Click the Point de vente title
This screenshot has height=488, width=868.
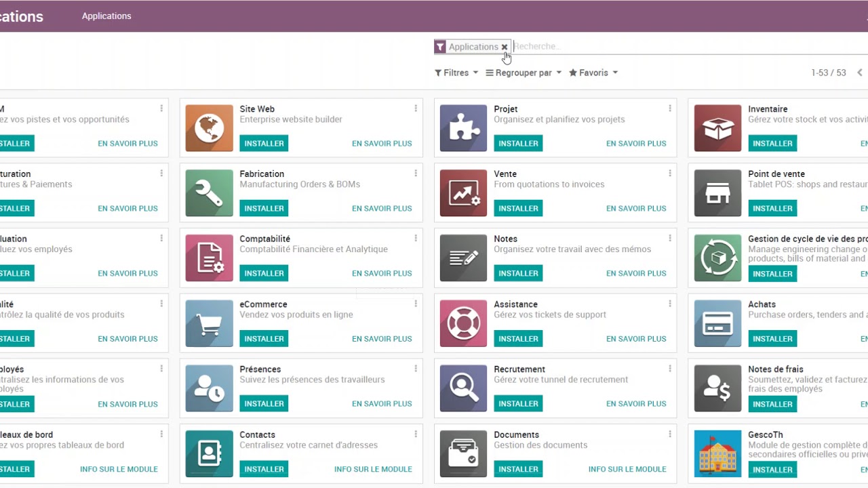pos(776,174)
